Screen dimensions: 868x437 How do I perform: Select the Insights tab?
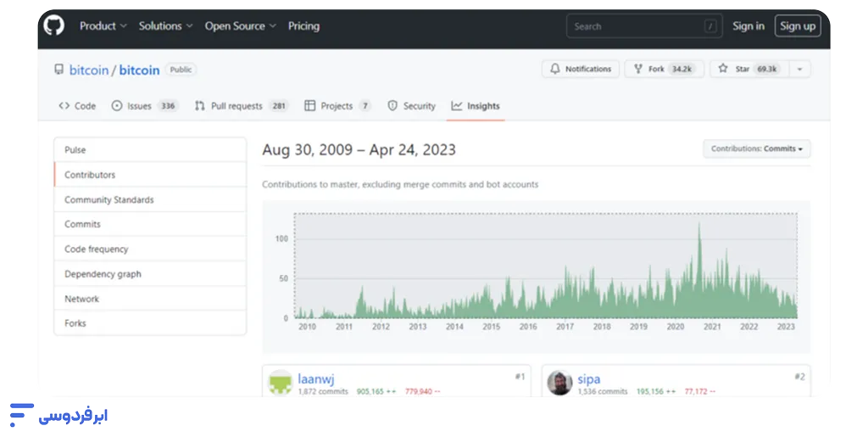476,106
